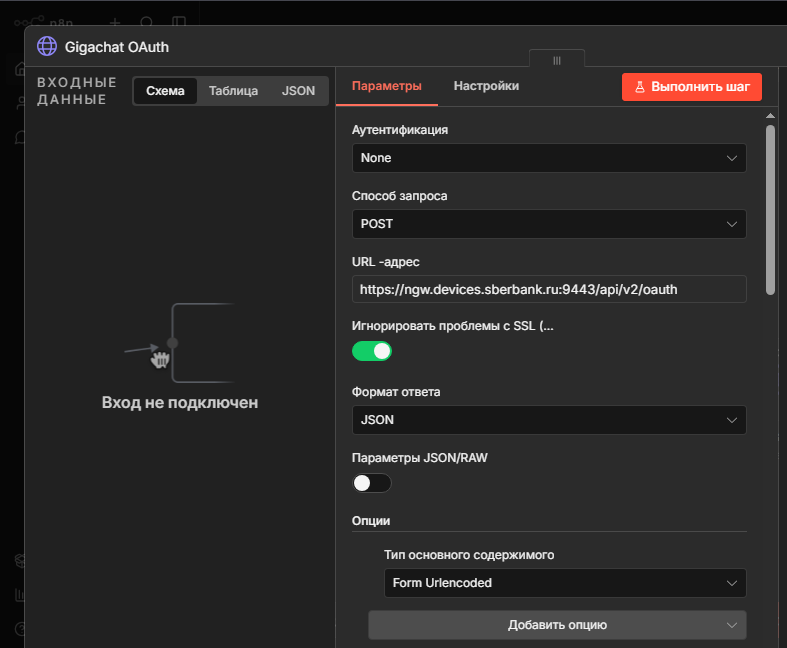Expand the Добавить опцию menu
The height and width of the screenshot is (648, 787).
pos(557,625)
